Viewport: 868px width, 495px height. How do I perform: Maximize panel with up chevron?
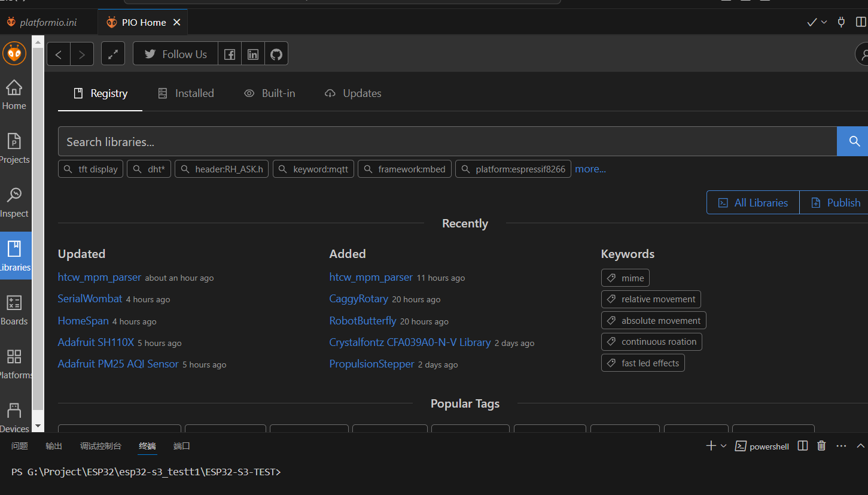861,446
